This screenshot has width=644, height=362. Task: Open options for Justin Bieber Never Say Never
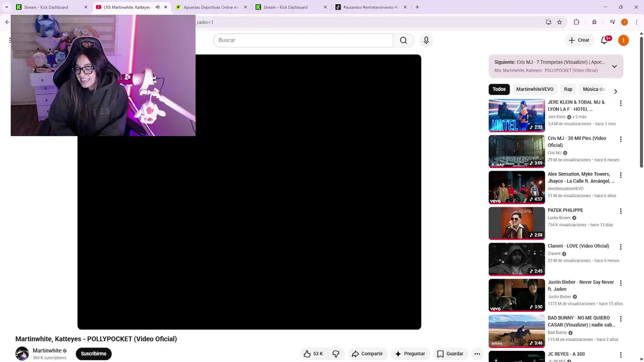tap(620, 283)
